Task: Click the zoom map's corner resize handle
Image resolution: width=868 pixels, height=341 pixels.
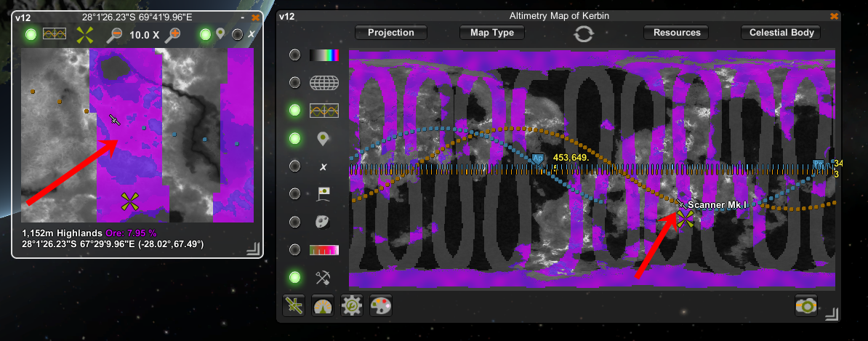Action: pos(253,250)
